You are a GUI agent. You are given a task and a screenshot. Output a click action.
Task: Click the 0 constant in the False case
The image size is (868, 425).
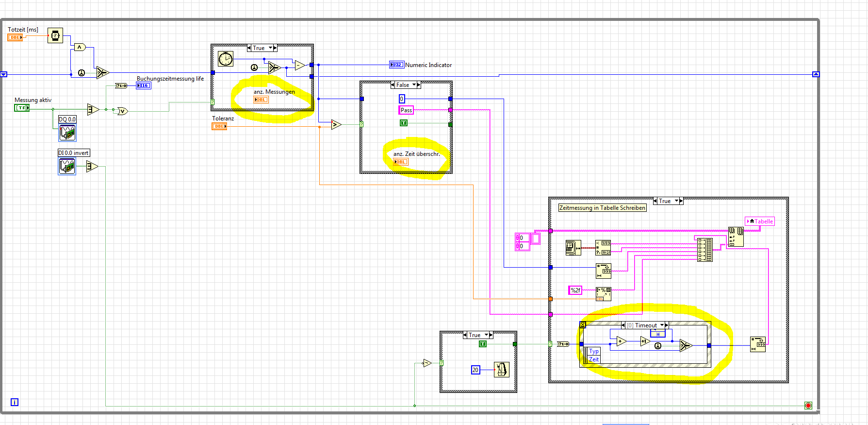pos(402,99)
